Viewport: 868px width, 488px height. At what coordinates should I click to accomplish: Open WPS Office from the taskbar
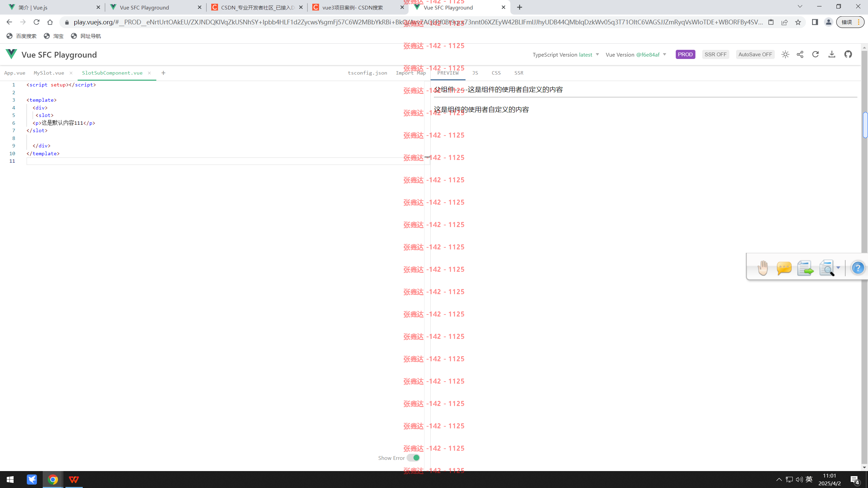[74, 480]
